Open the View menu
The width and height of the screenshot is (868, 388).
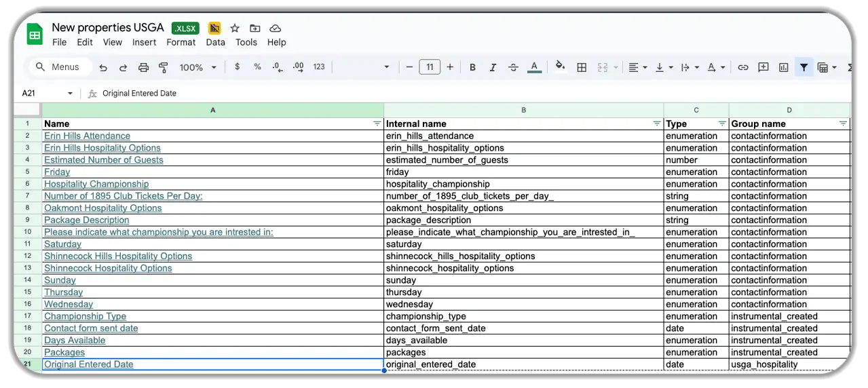click(113, 42)
